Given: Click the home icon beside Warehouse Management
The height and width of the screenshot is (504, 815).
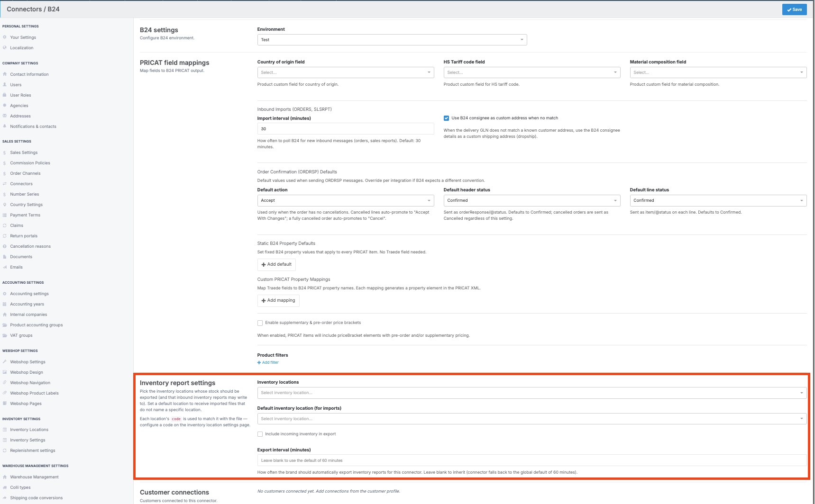Looking at the screenshot, I should [x=5, y=477].
